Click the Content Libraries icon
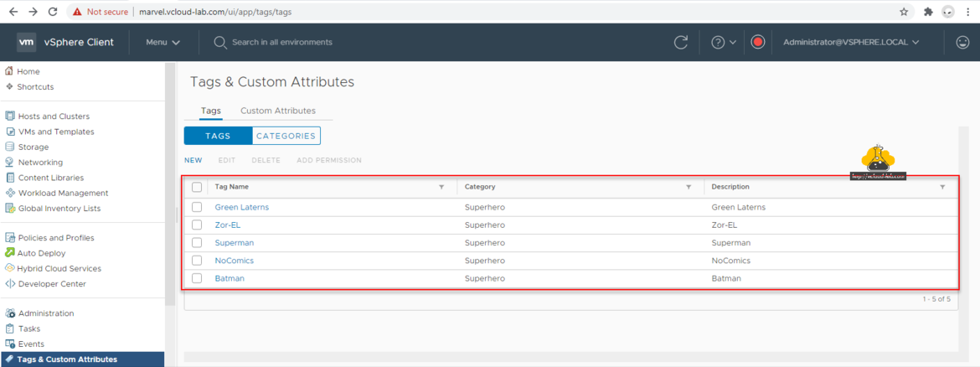980x367 pixels. pyautogui.click(x=9, y=178)
